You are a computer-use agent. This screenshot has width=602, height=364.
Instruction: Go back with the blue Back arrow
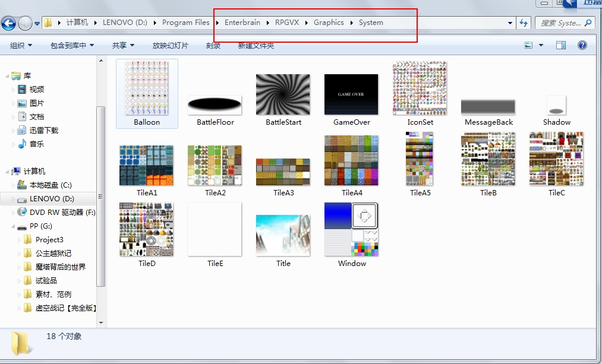coord(8,23)
